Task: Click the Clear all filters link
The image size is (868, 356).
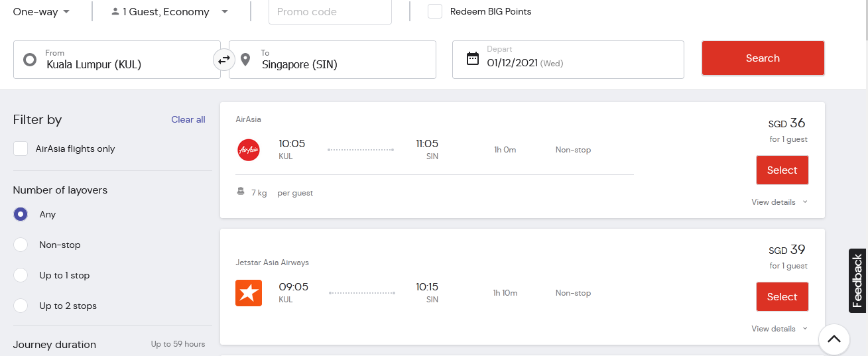Action: pos(188,120)
